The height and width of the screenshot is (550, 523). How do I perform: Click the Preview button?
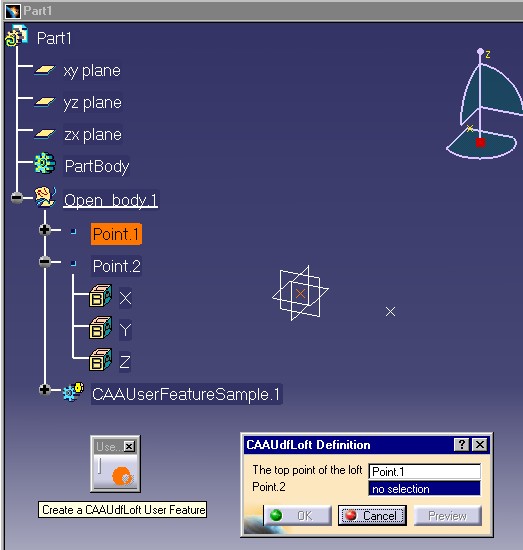[447, 515]
